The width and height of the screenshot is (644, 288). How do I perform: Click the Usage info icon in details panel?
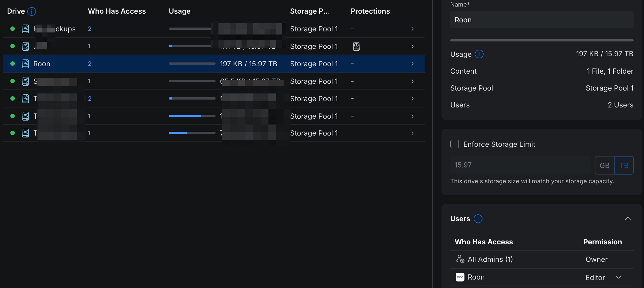pos(479,54)
